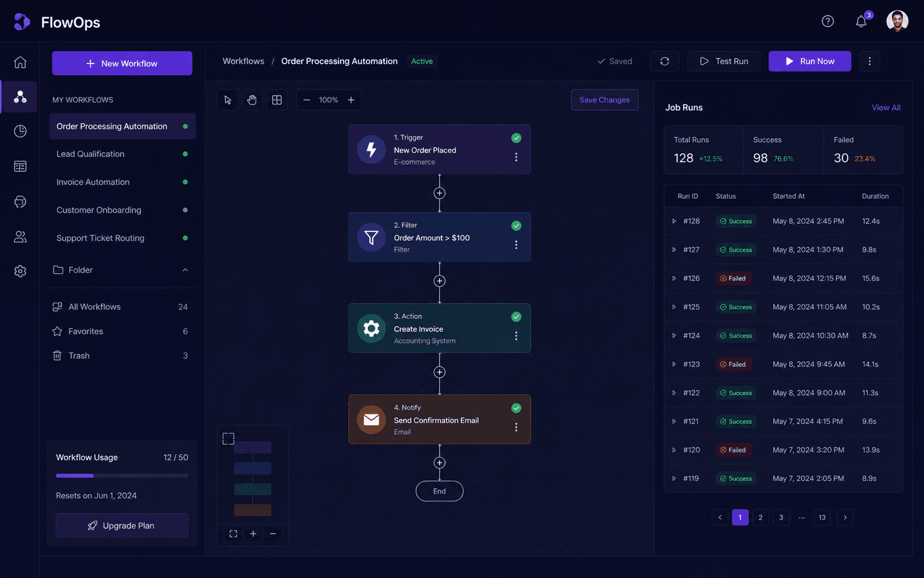Open options menu on Send Confirmation Email node
The height and width of the screenshot is (578, 924).
coord(516,427)
